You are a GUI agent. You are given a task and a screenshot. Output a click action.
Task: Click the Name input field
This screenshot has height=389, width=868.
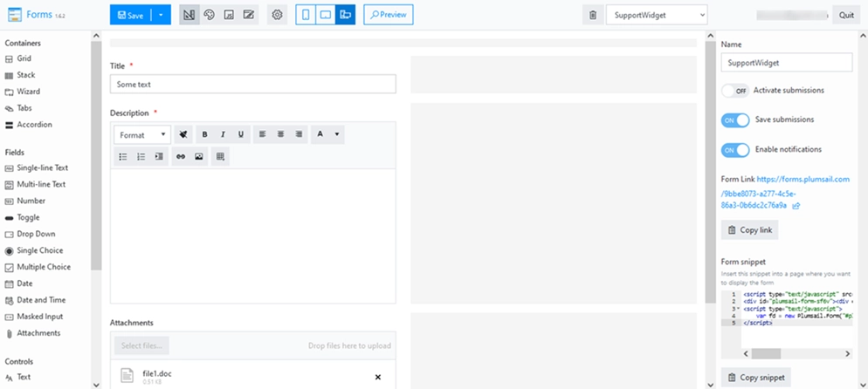787,63
